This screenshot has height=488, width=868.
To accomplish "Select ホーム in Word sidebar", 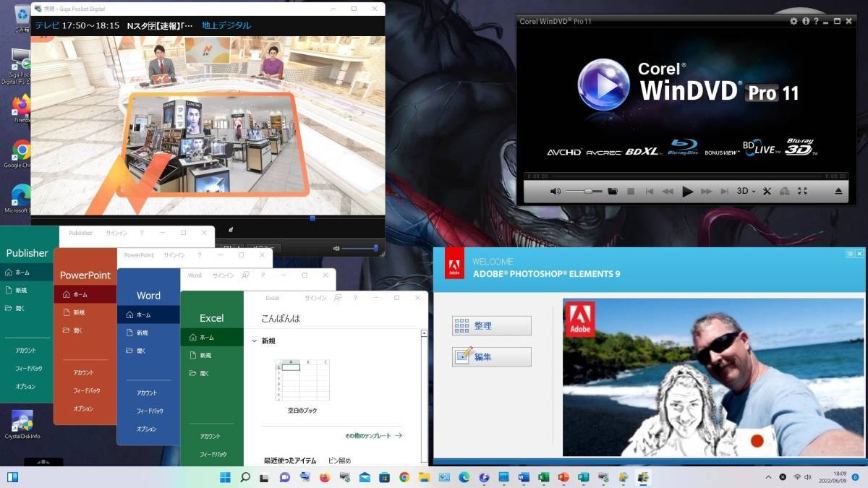I will point(148,315).
